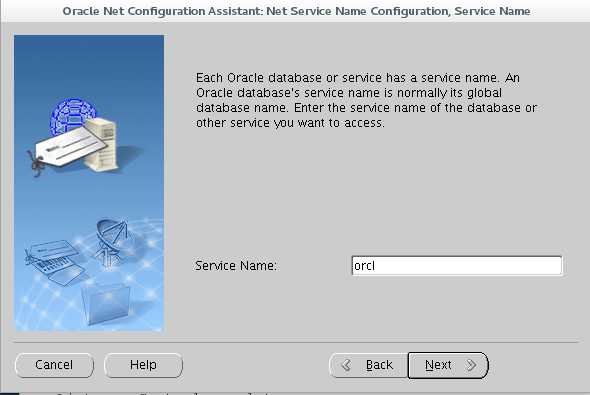Proceed with the Next button
The width and height of the screenshot is (590, 395).
(448, 365)
